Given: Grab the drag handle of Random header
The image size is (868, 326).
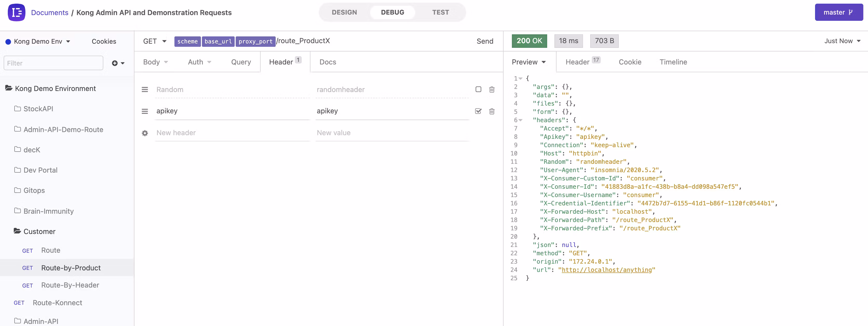Looking at the screenshot, I should [145, 89].
